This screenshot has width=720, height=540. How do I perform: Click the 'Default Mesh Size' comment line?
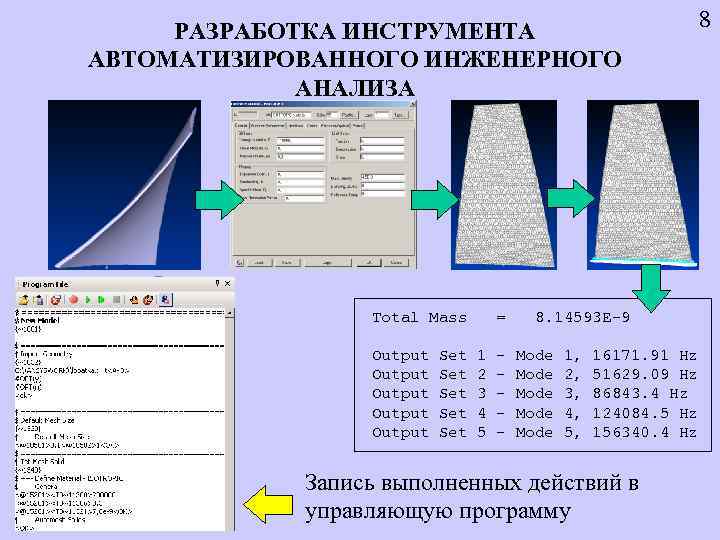(45, 420)
